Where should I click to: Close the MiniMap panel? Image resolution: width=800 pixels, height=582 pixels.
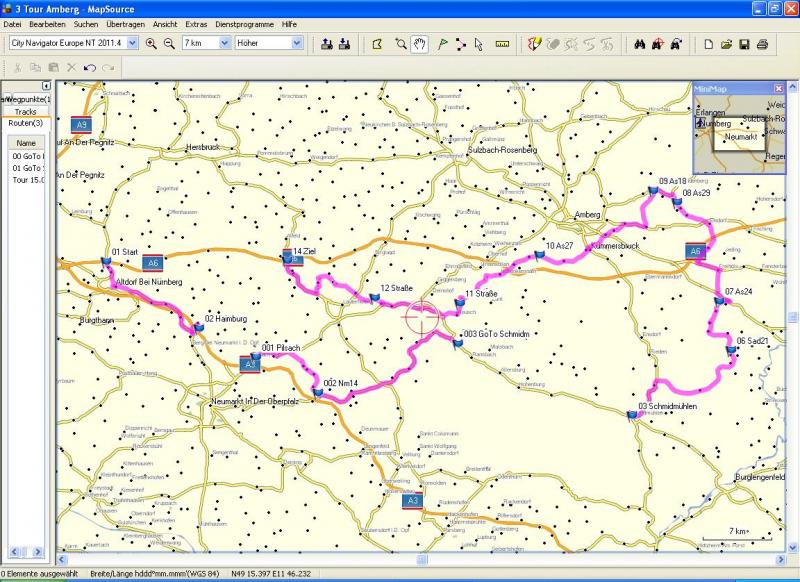click(779, 89)
